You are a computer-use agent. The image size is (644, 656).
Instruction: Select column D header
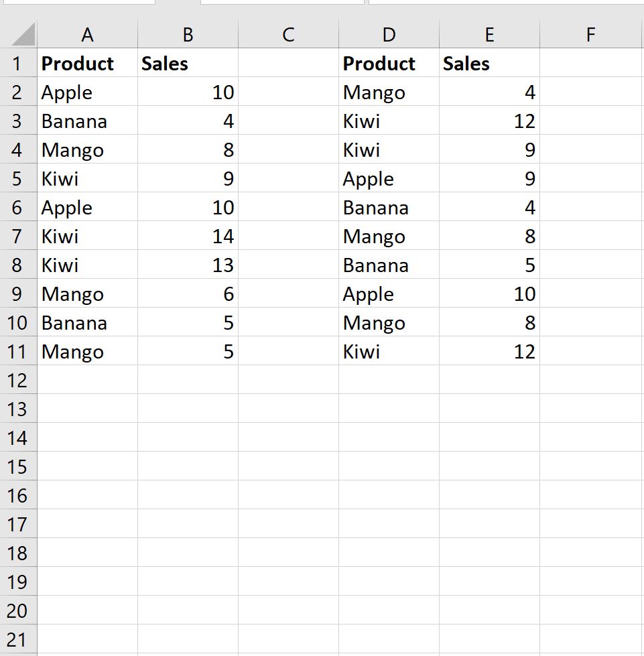389,34
